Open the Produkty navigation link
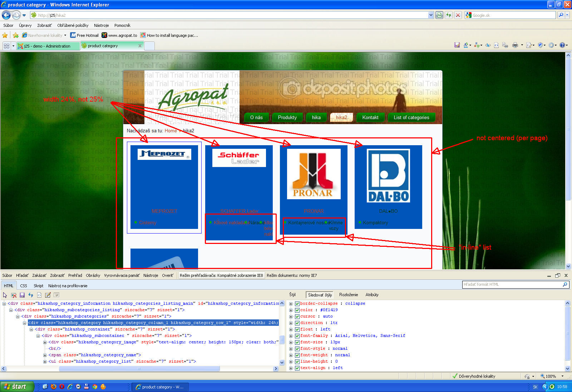The height and width of the screenshot is (392, 572). 287,117
